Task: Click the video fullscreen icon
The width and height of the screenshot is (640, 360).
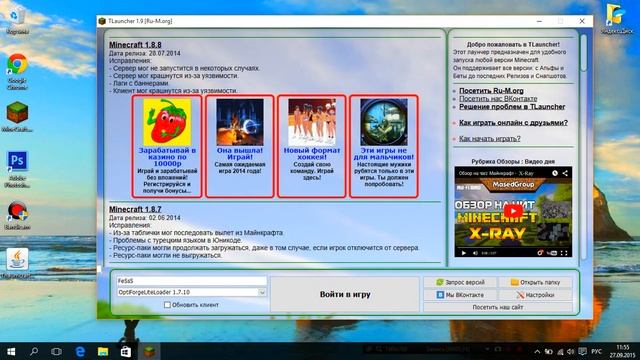Action: 564,253
